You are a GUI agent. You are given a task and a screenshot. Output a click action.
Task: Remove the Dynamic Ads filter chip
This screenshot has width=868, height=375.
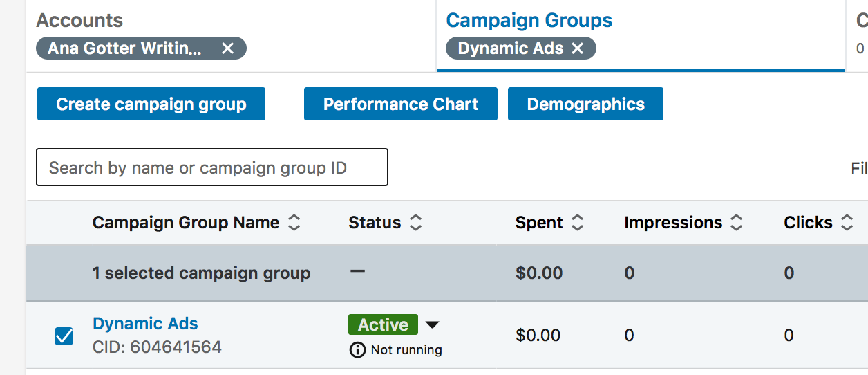[578, 48]
